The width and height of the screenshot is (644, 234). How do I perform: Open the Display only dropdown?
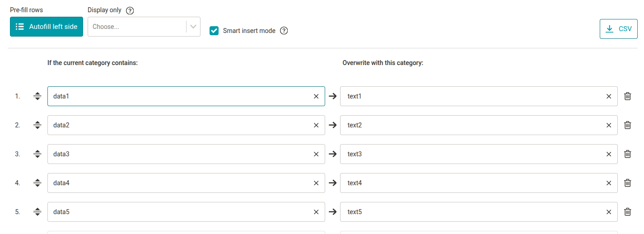coord(138,27)
